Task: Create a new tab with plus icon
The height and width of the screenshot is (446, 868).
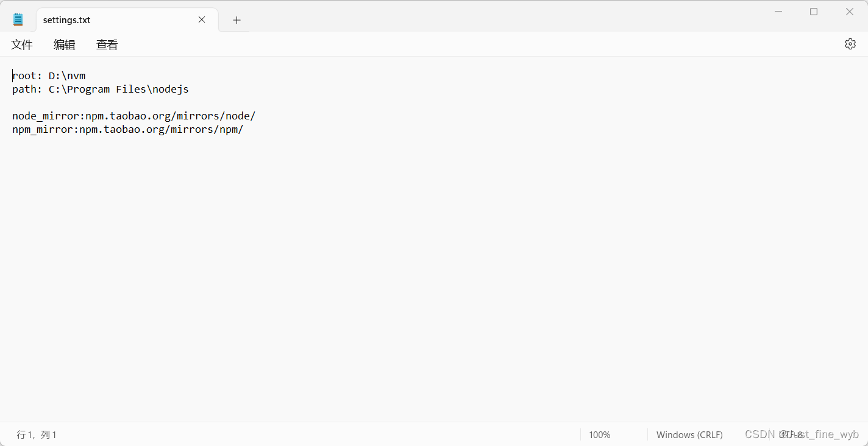Action: 237,19
